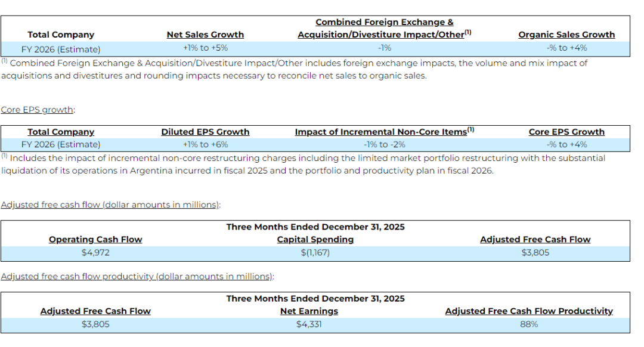Screen dimensions: 644x347
Task: Select the '+1% to +6%' diluted EPS cell
Action: coord(205,144)
